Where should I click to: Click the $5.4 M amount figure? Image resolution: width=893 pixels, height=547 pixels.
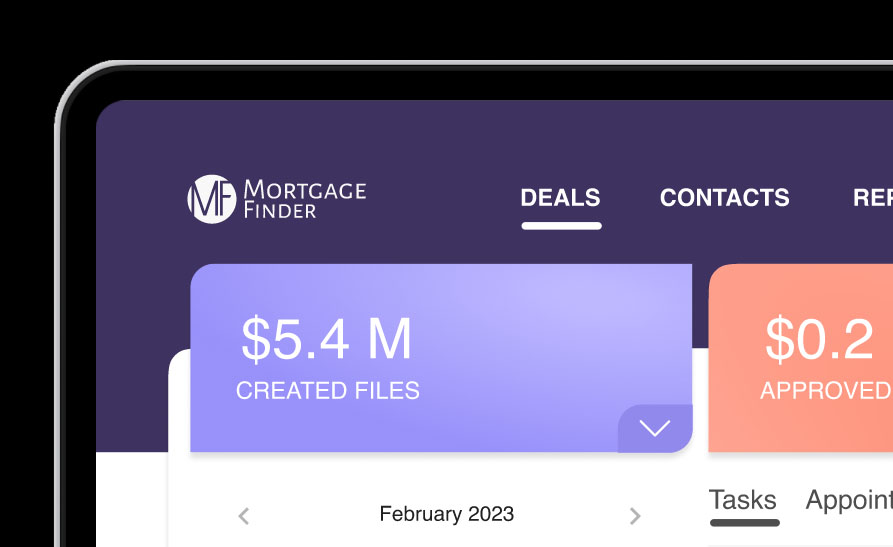tap(326, 340)
